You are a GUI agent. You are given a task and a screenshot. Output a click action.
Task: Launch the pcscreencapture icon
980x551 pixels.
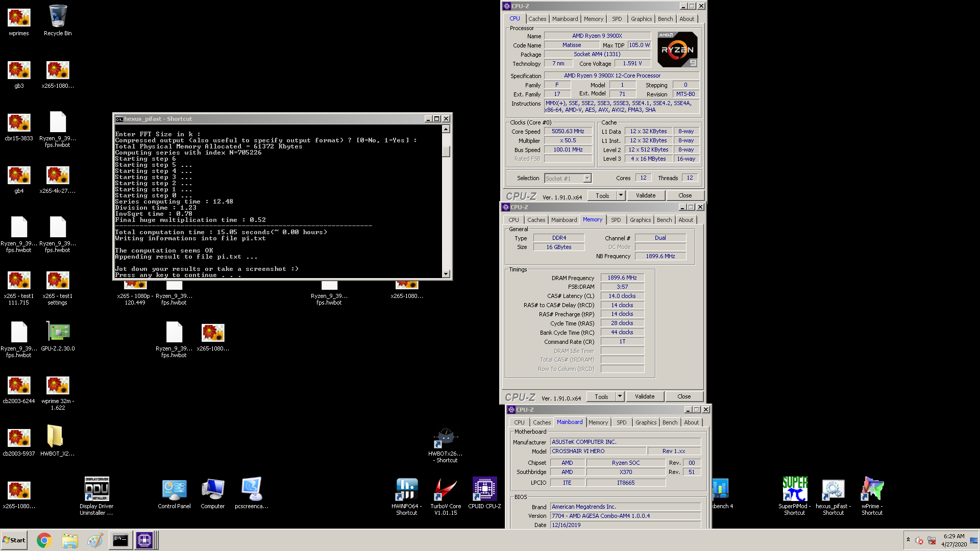(x=252, y=493)
